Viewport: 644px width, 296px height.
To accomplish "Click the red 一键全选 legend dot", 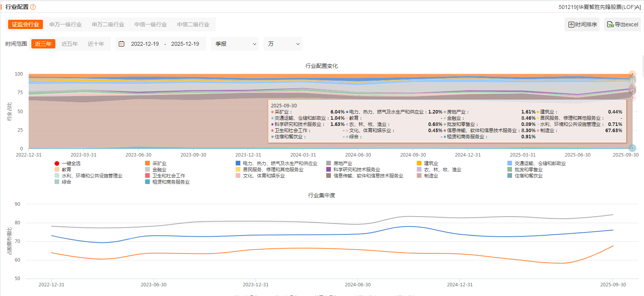I will click(57, 163).
